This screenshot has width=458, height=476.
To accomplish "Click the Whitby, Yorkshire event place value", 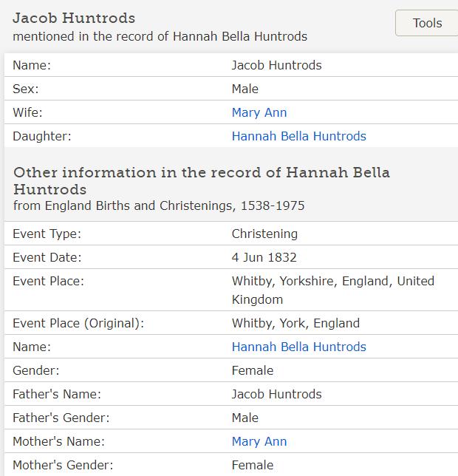I will (332, 290).
